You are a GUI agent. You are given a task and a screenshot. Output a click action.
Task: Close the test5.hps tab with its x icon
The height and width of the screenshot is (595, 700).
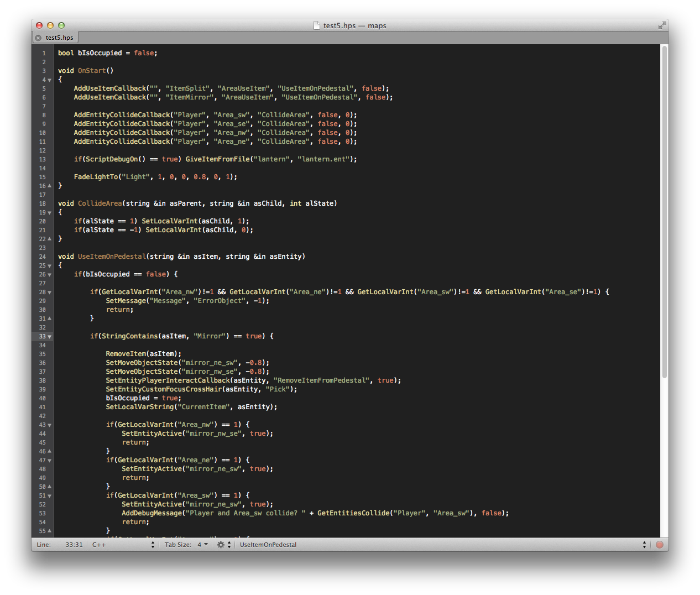pos(38,38)
